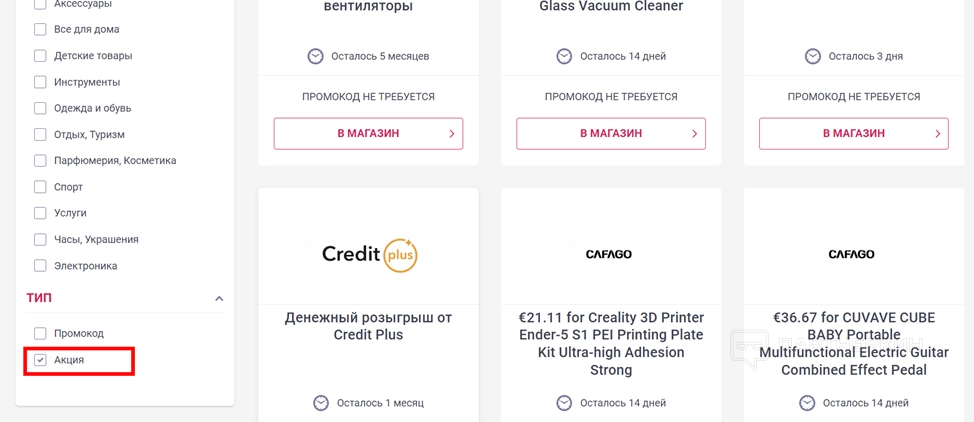
Task: Click the clock icon beside "Осталось 3 дня"
Action: [x=813, y=57]
